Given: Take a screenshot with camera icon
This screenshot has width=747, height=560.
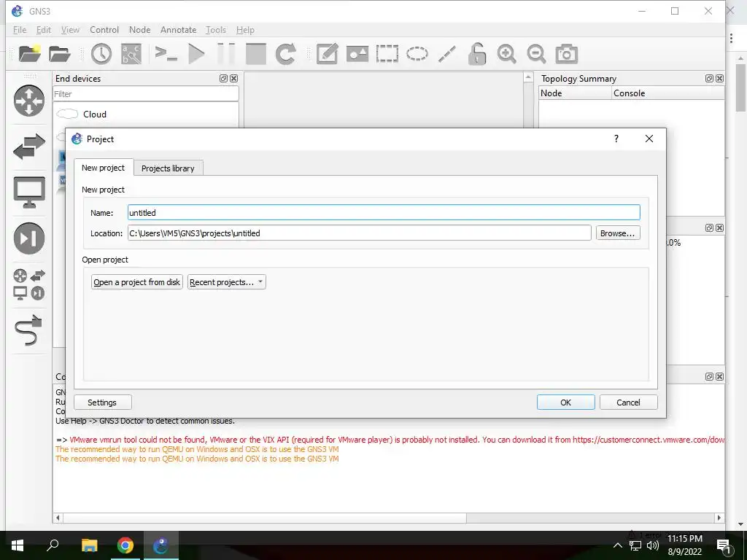Looking at the screenshot, I should point(566,53).
